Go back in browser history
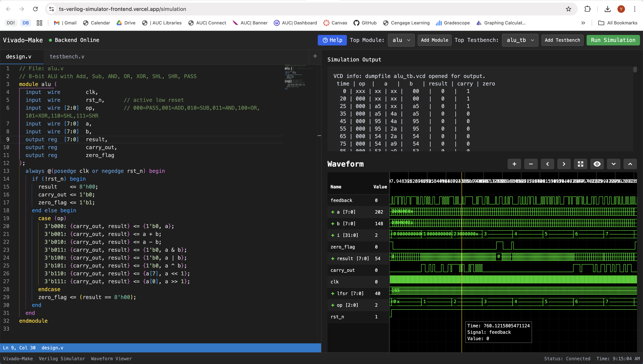The image size is (643, 364). 8,9
